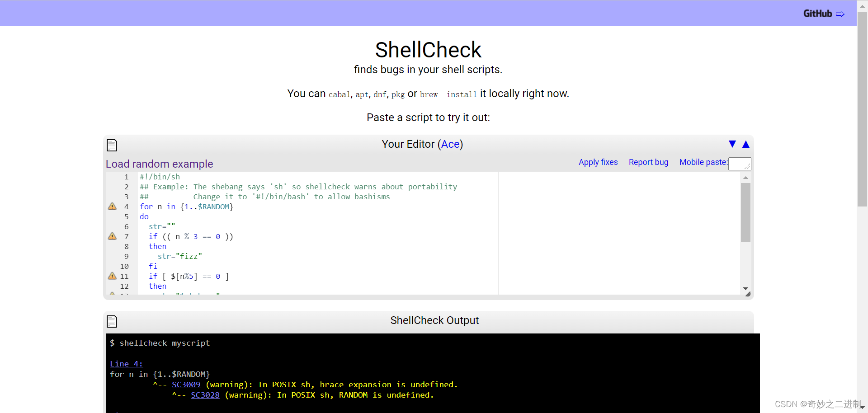Click the blue up triangle in editor header
The image size is (868, 413).
click(746, 144)
